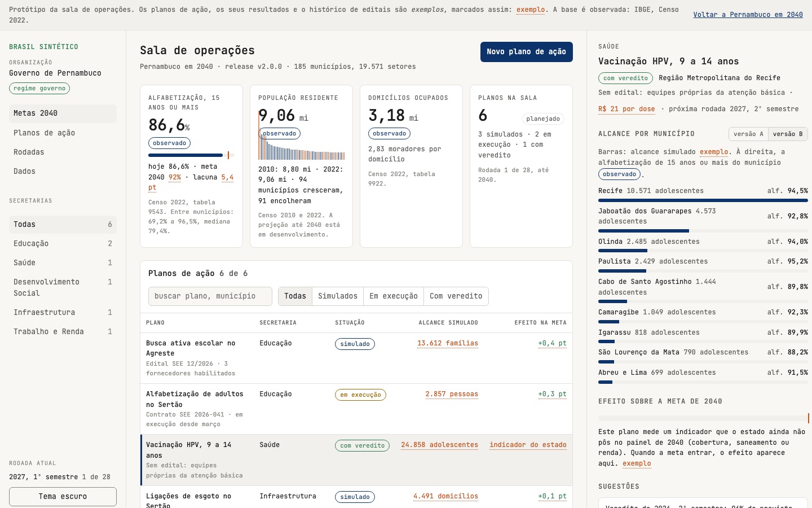Viewport: 812px width, 508px height.
Task: Select versão B toggle
Action: pos(788,134)
